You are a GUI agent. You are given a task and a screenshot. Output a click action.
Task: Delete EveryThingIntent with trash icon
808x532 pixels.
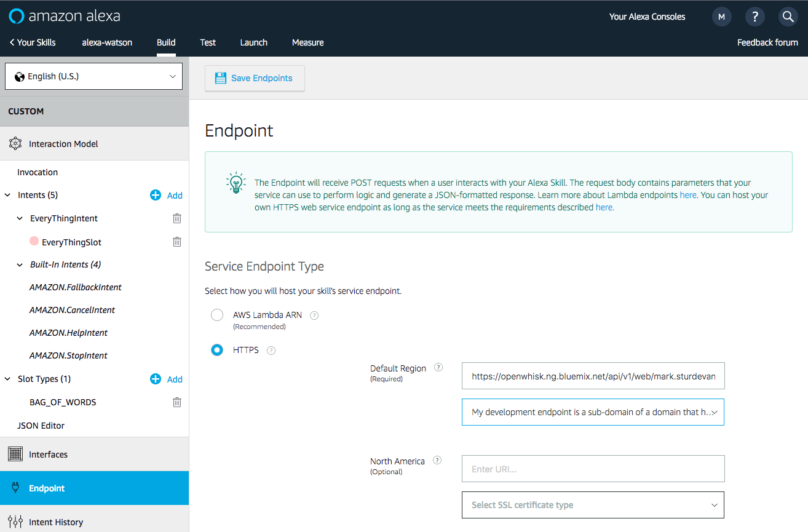point(177,218)
